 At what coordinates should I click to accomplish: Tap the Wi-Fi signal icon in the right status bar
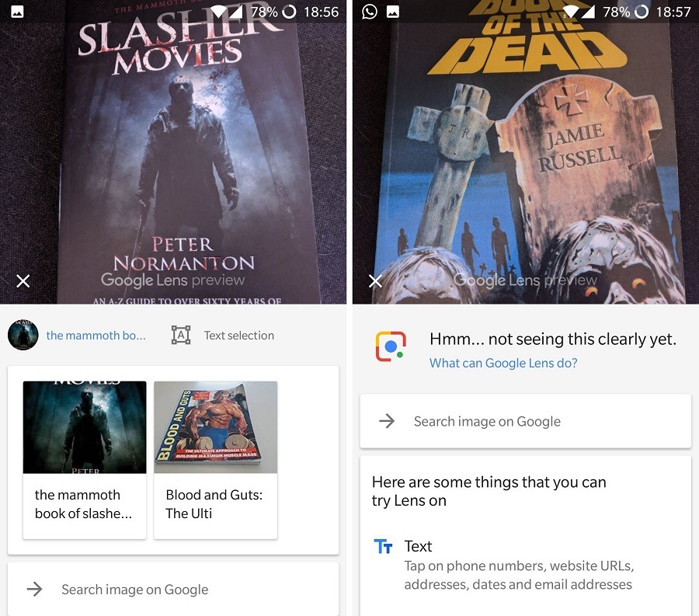[x=571, y=12]
